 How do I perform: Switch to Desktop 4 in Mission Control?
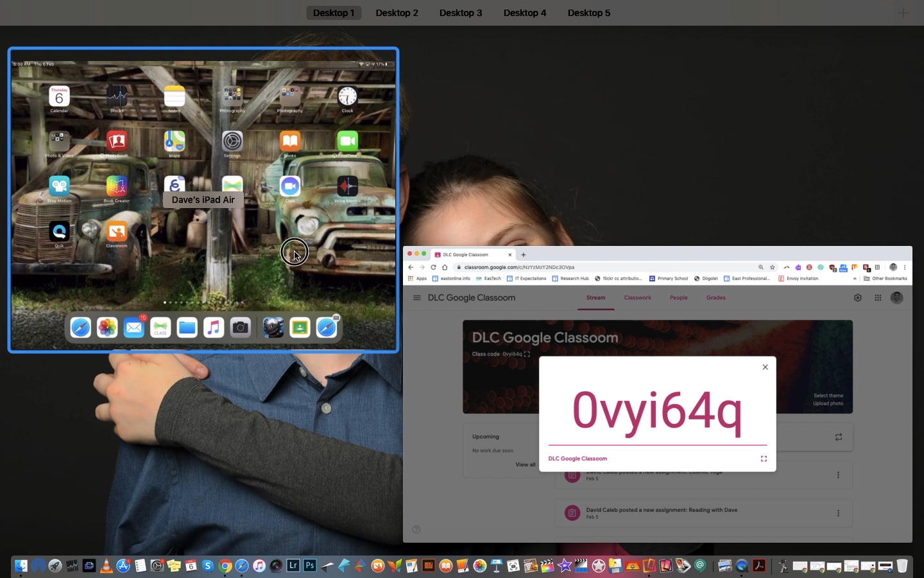tap(524, 13)
